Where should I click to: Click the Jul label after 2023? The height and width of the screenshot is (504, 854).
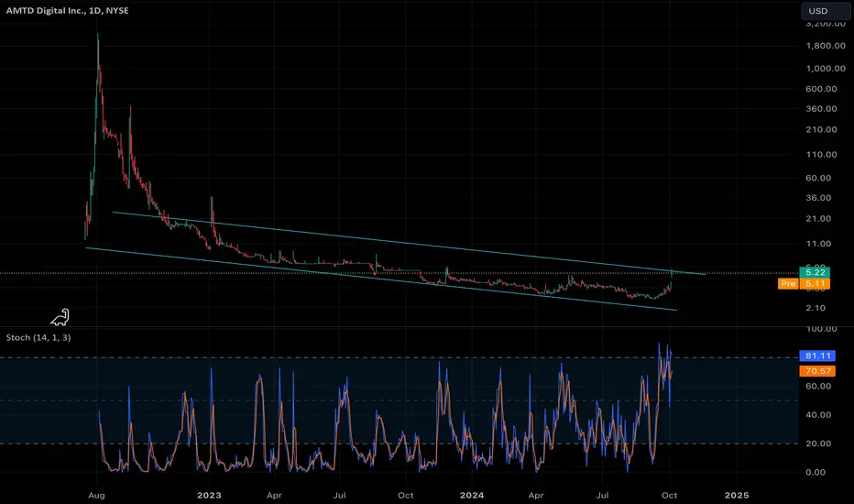339,495
